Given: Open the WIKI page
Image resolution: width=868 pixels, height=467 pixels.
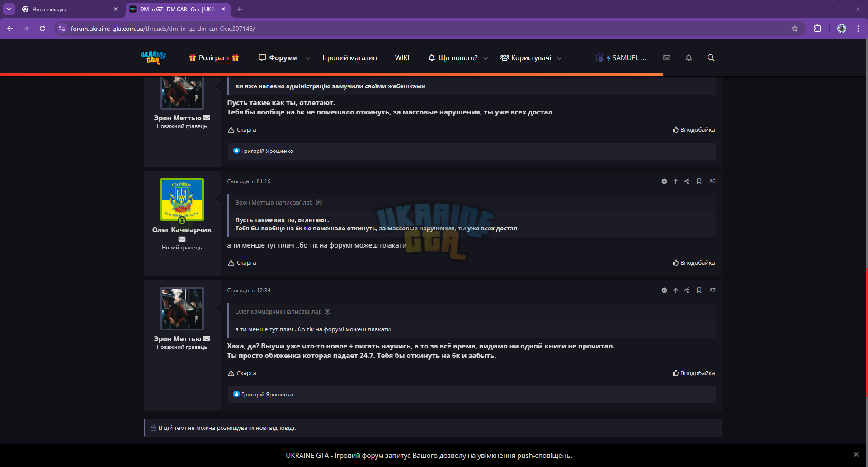Looking at the screenshot, I should pos(402,58).
